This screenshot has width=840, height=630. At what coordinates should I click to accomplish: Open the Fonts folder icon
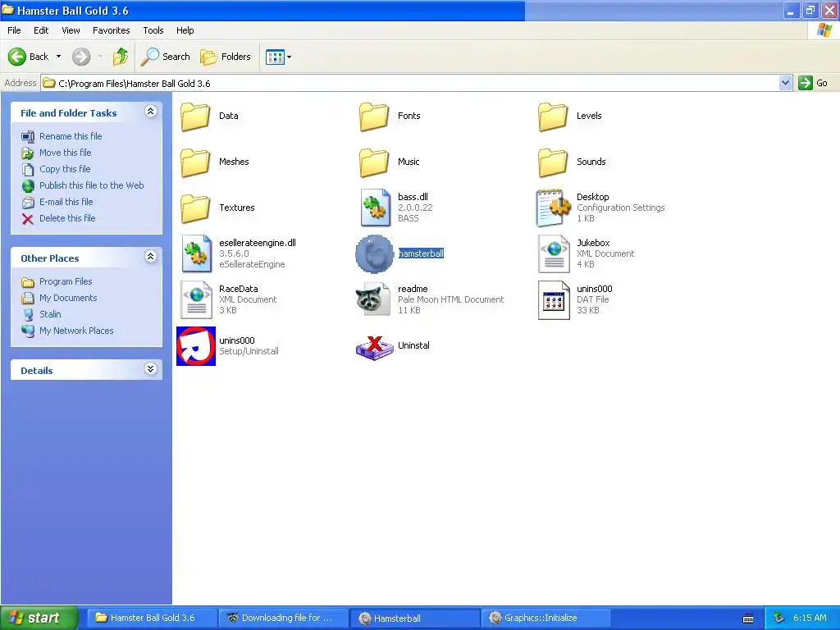(374, 116)
